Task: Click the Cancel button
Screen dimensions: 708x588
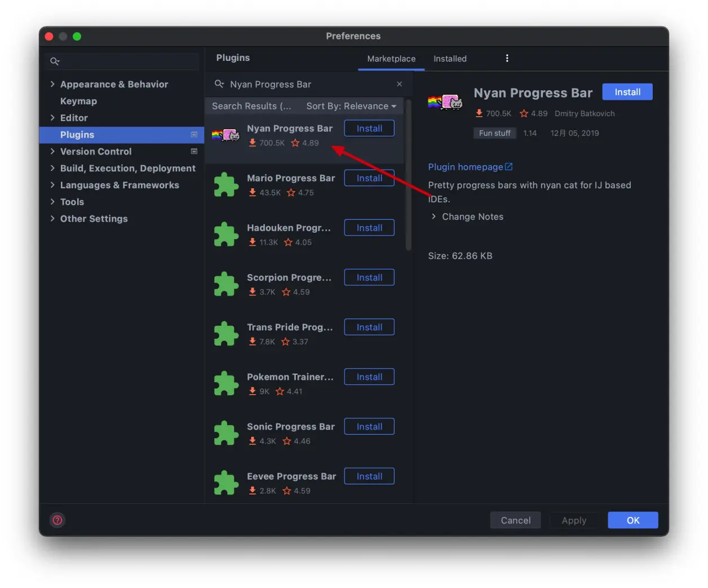Action: (515, 520)
